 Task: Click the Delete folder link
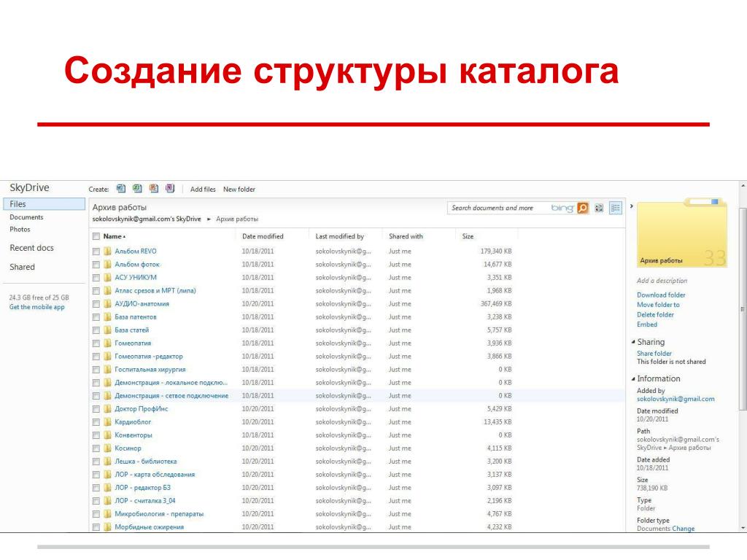pyautogui.click(x=655, y=315)
